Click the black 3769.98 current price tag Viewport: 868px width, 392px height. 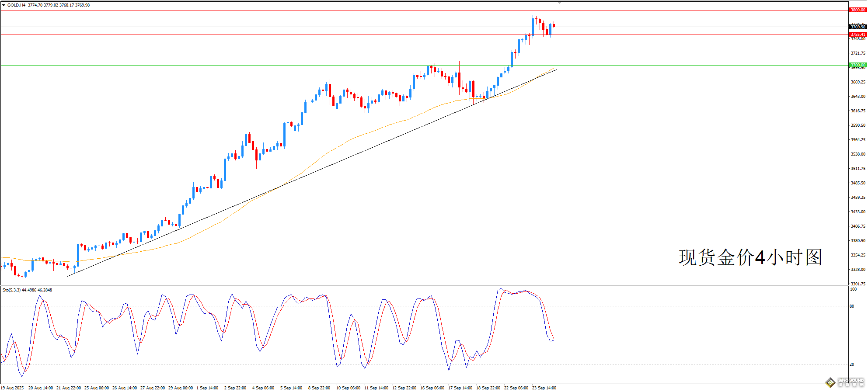coord(858,27)
